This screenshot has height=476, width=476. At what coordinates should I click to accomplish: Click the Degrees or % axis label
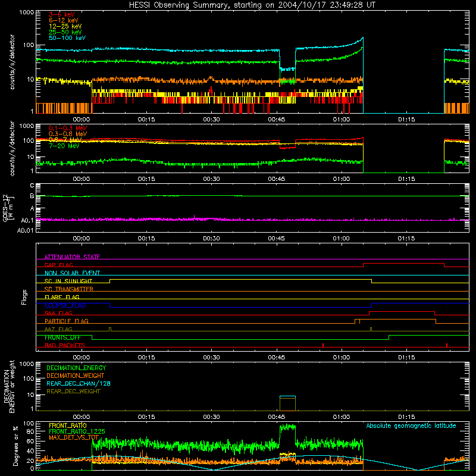pos(16,446)
